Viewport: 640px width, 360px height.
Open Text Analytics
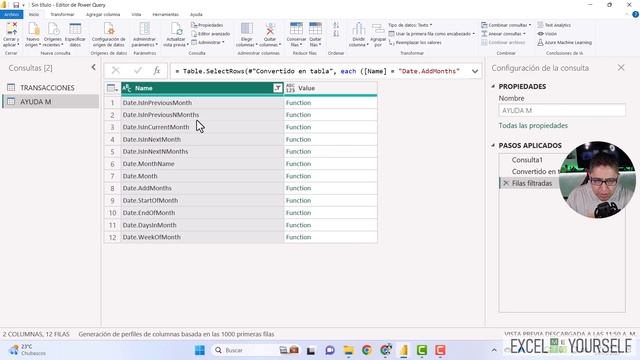pos(554,25)
